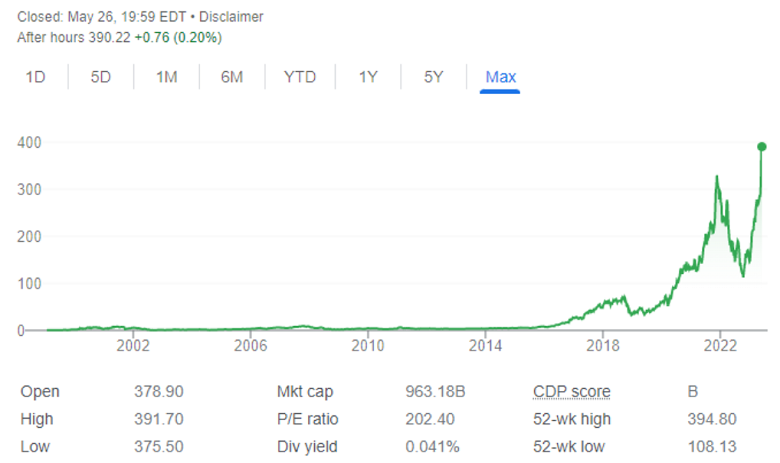Image resolution: width=780 pixels, height=463 pixels.
Task: Switch to the 1Y chart view
Action: tap(368, 77)
